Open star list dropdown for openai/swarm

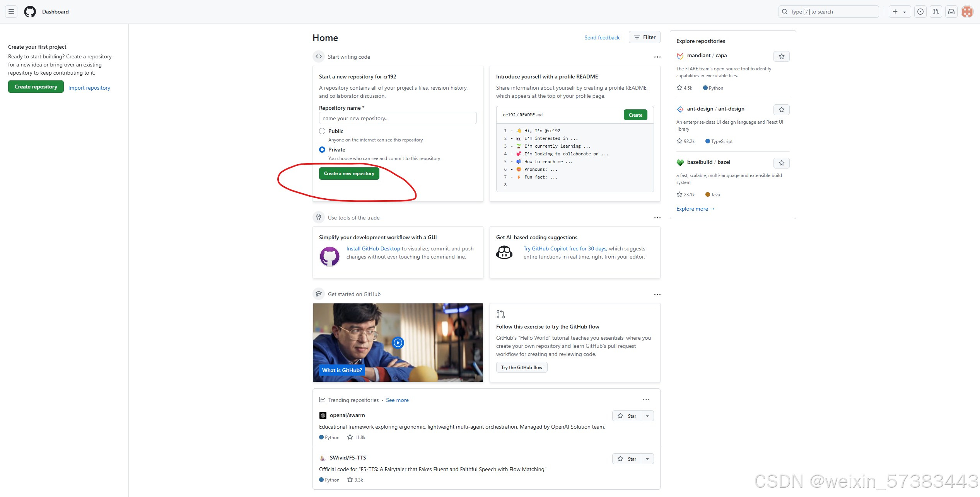(x=647, y=416)
